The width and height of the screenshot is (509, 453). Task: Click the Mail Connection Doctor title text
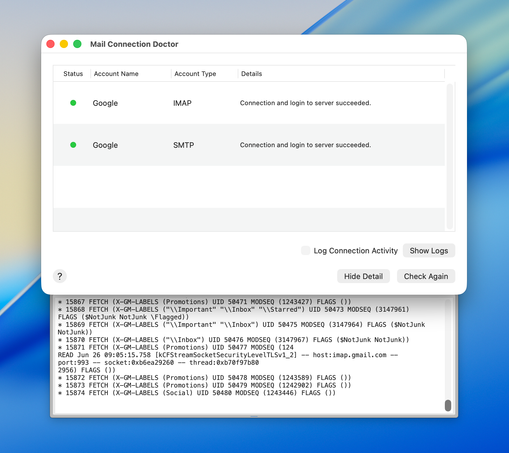tap(134, 44)
